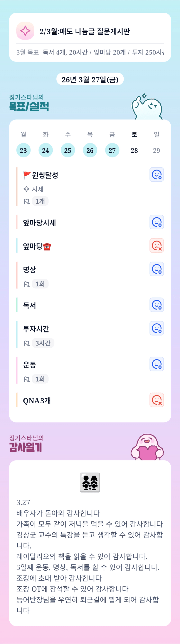Select Saturday the 28th in week row
Viewport: 180px width, 644px height.
coord(134,150)
